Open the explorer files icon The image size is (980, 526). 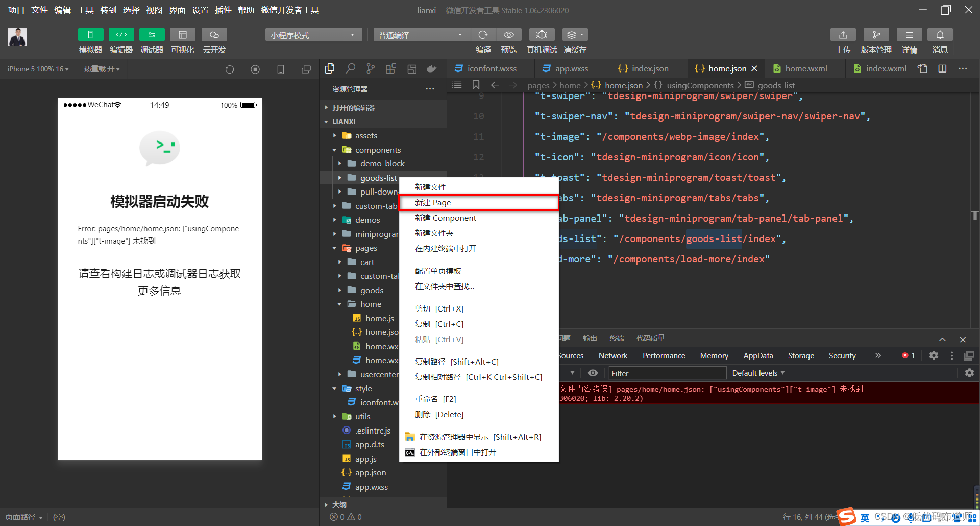[330, 68]
